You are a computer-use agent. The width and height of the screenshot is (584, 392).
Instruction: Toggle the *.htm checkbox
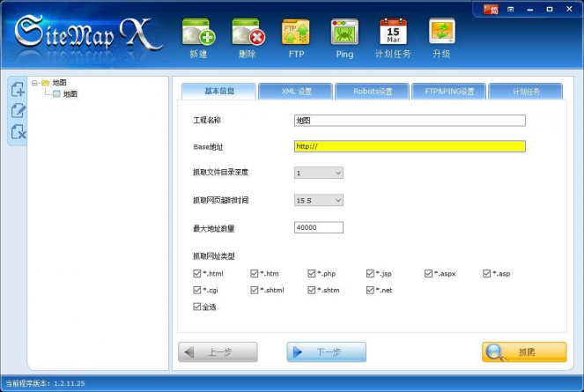(255, 273)
